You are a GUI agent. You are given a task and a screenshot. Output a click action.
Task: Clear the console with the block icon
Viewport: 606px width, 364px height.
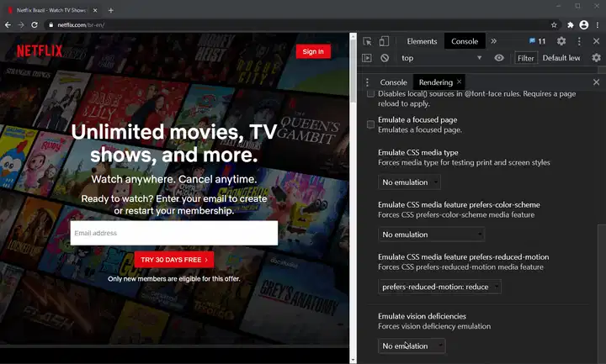point(385,58)
